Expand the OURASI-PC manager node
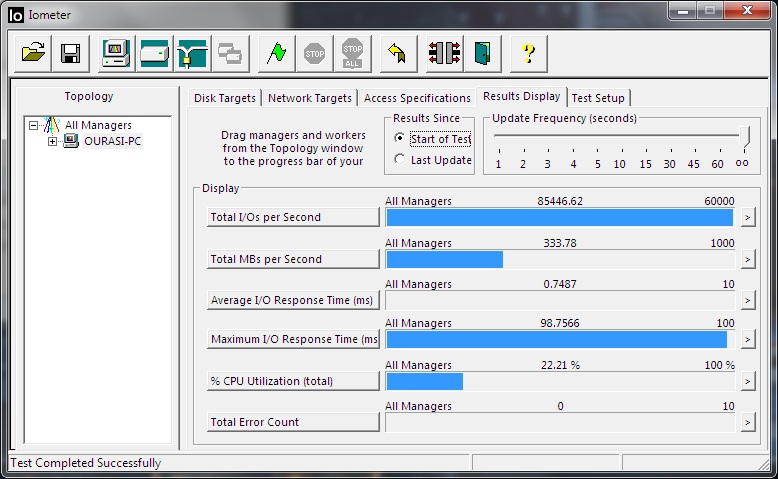This screenshot has width=778, height=479. 52,141
